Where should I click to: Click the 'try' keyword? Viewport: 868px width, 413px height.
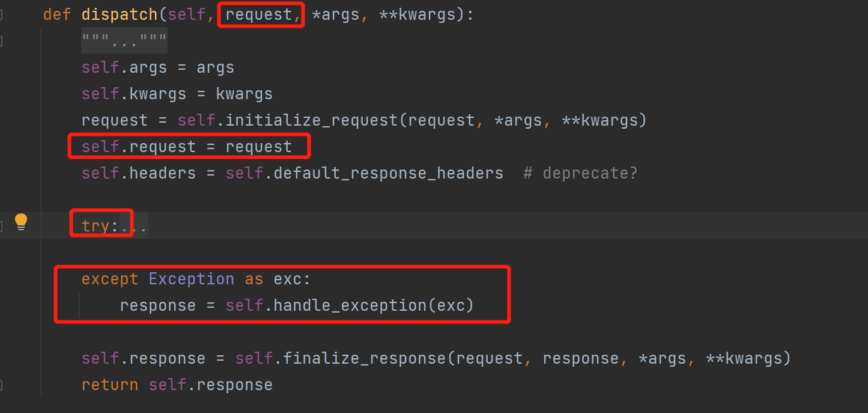coord(96,226)
